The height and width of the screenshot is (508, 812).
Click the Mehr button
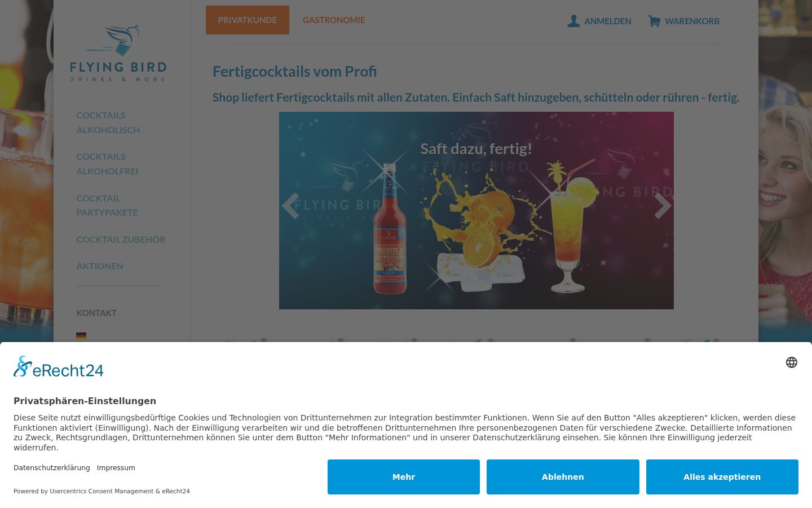coord(404,477)
